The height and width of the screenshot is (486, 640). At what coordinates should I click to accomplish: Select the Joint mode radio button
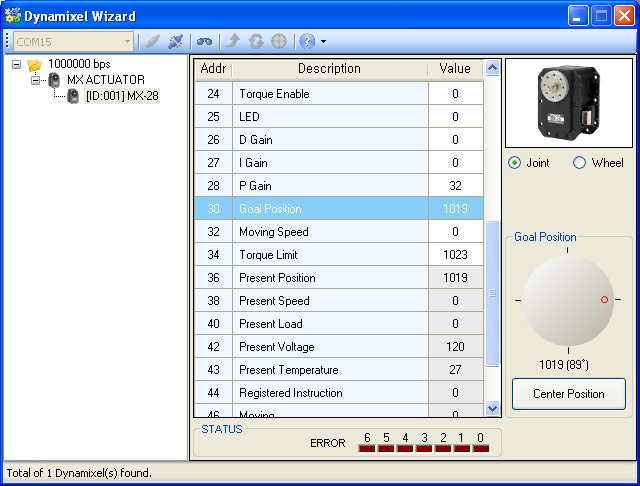(515, 163)
